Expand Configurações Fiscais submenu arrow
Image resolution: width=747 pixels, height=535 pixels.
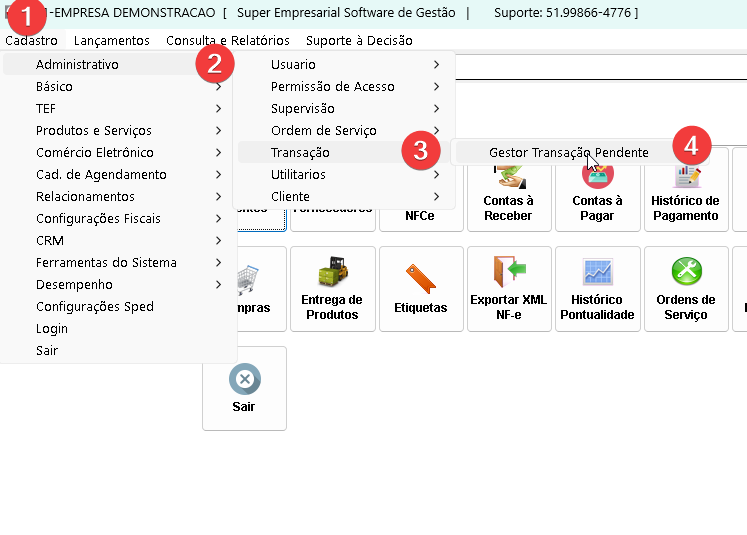(218, 219)
